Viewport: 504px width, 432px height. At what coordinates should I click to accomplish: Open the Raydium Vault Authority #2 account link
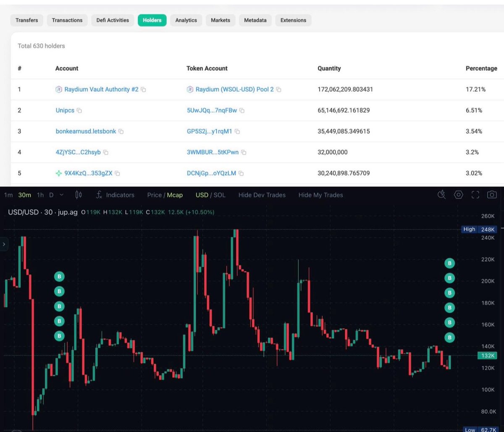pos(101,89)
